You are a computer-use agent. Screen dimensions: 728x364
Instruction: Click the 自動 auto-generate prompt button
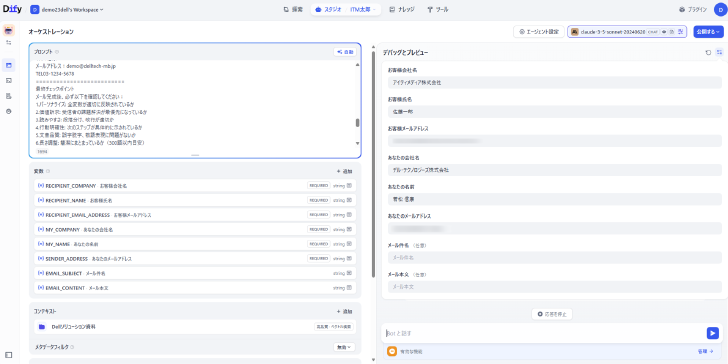click(x=345, y=52)
